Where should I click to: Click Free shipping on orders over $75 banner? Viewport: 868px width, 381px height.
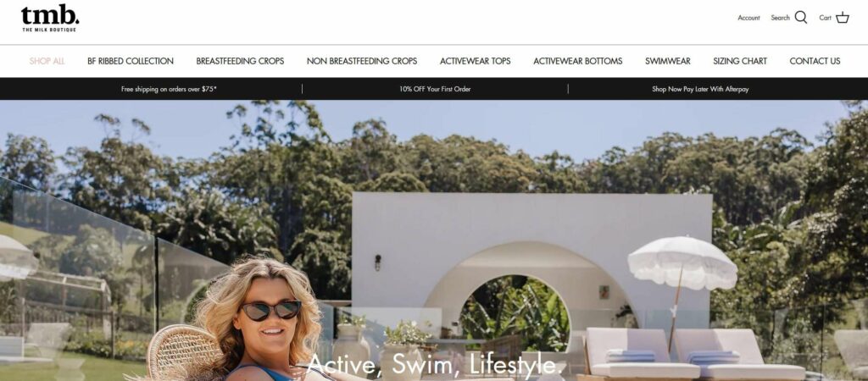(x=170, y=89)
